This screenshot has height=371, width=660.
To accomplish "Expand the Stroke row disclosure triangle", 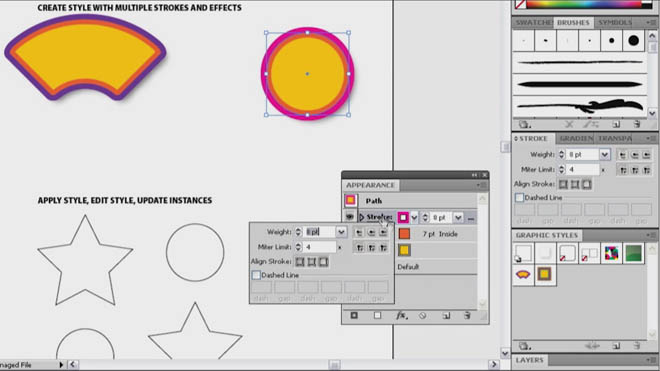I will pos(362,217).
